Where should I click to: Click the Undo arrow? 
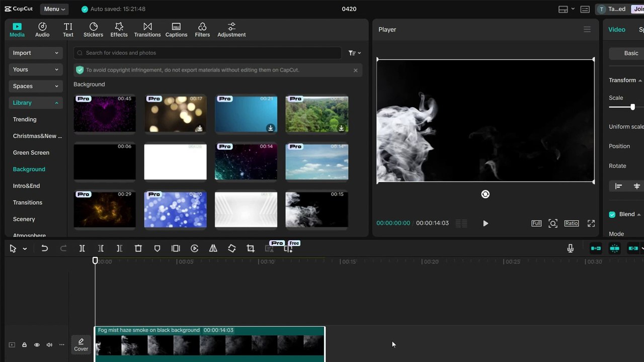click(45, 248)
